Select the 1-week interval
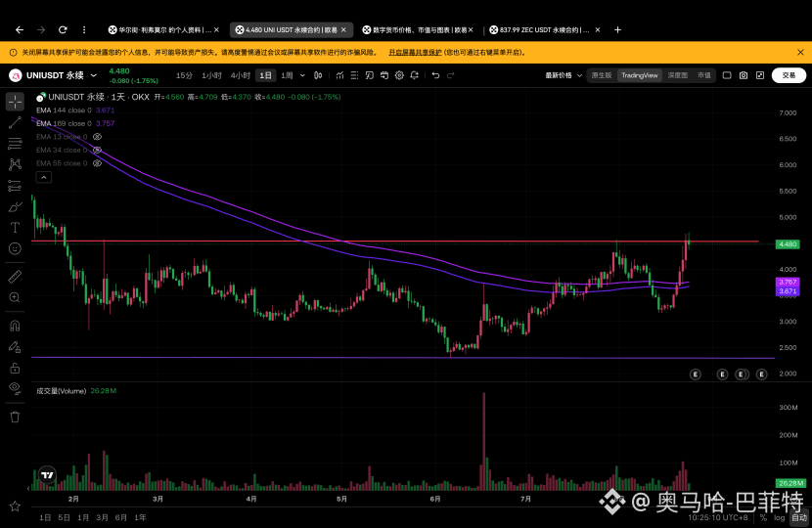Image resolution: width=812 pixels, height=528 pixels. 287,75
